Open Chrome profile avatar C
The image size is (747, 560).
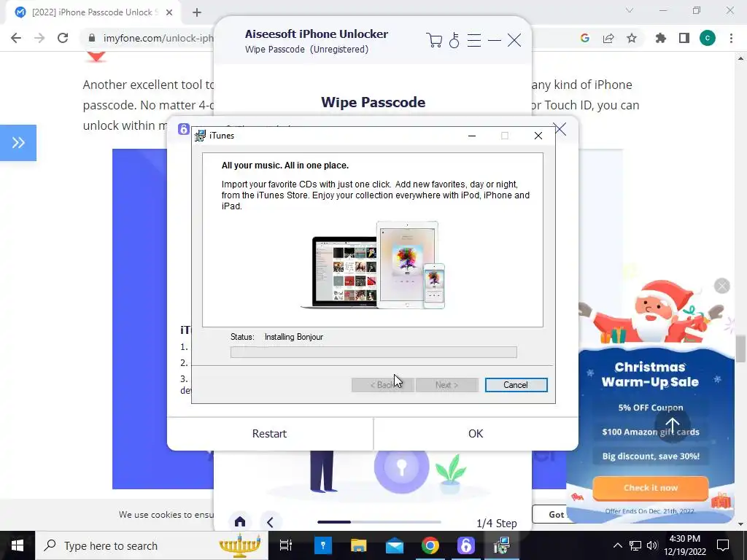pyautogui.click(x=708, y=38)
